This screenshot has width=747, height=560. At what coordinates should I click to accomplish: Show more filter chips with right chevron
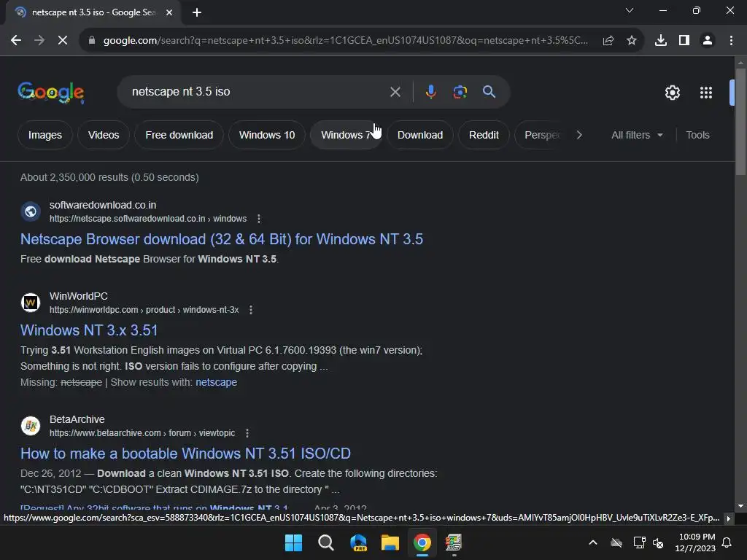coord(578,135)
